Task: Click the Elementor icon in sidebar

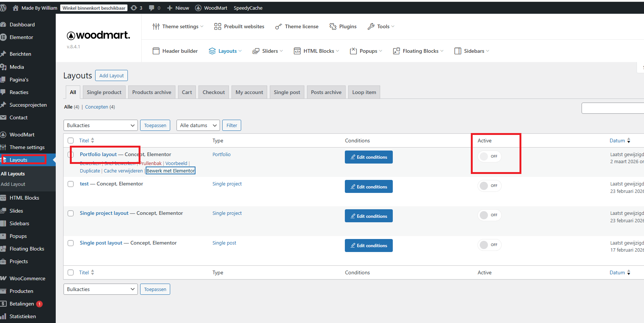Action: [x=3, y=37]
